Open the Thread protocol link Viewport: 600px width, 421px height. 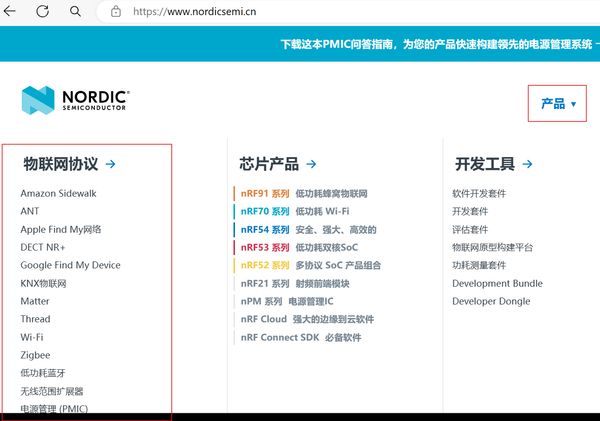point(35,319)
